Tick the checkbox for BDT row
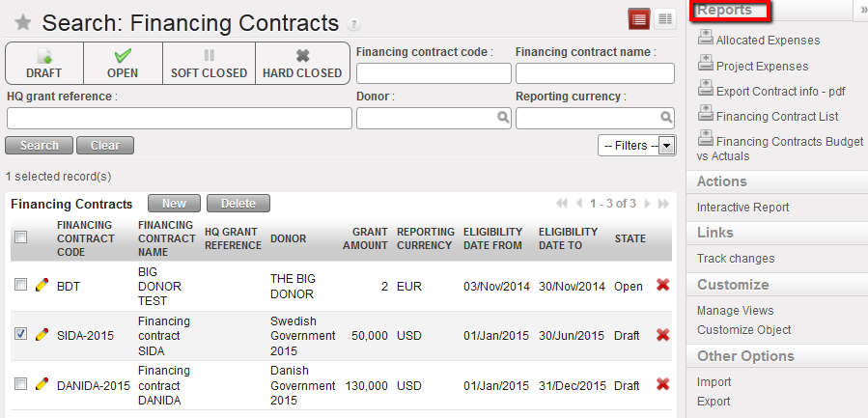The width and height of the screenshot is (868, 418). [21, 286]
